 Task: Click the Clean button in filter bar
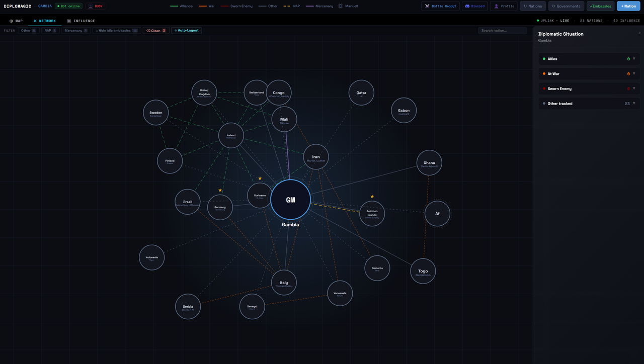click(x=156, y=31)
